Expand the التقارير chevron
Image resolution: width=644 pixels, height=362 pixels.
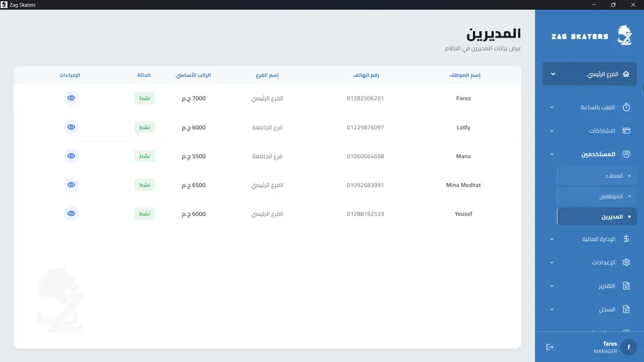[551, 286]
